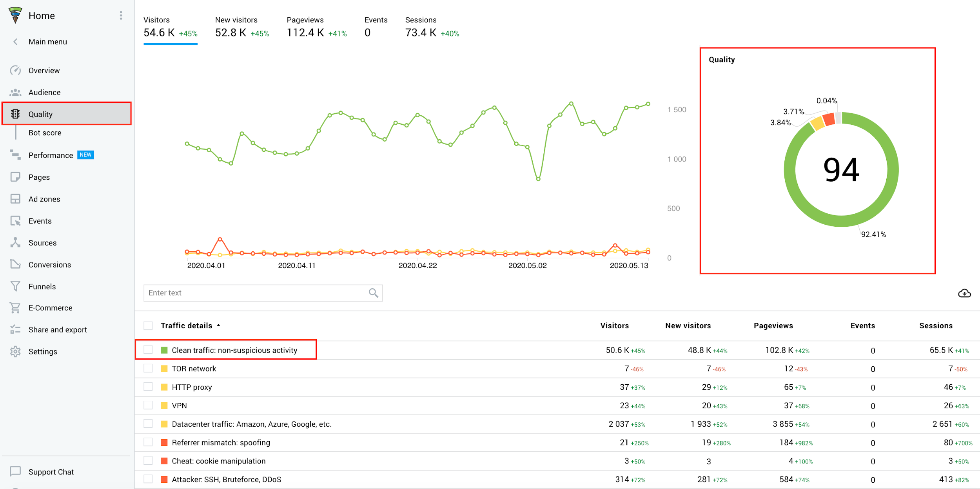Click the cloud download export icon
The image size is (980, 489).
[x=964, y=293]
